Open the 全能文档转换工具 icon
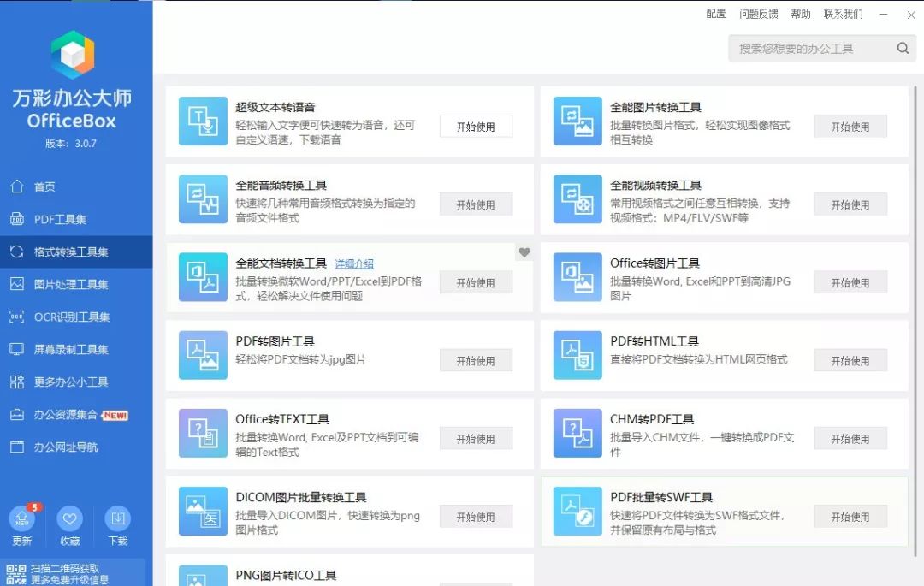924x586 pixels. (203, 277)
